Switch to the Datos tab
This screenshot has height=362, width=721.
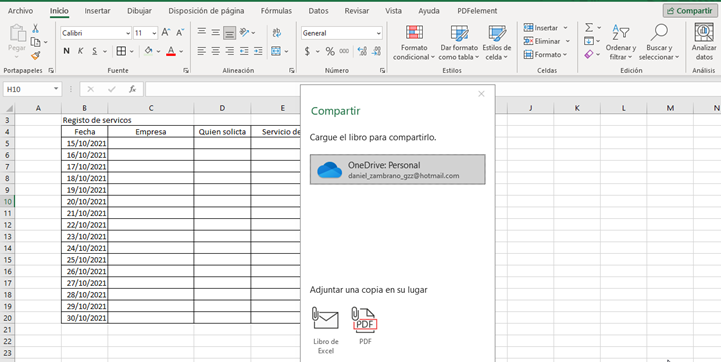(x=319, y=11)
